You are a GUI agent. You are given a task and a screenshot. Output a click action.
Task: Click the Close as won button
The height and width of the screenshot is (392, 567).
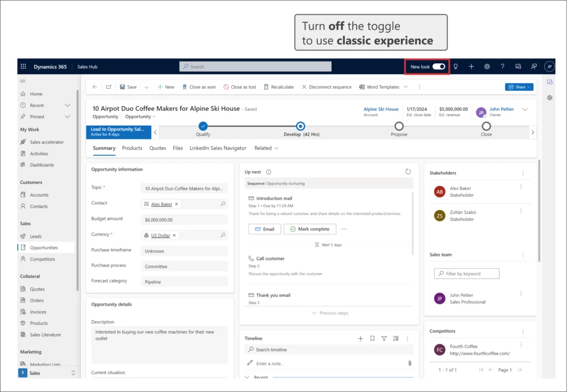tap(199, 86)
